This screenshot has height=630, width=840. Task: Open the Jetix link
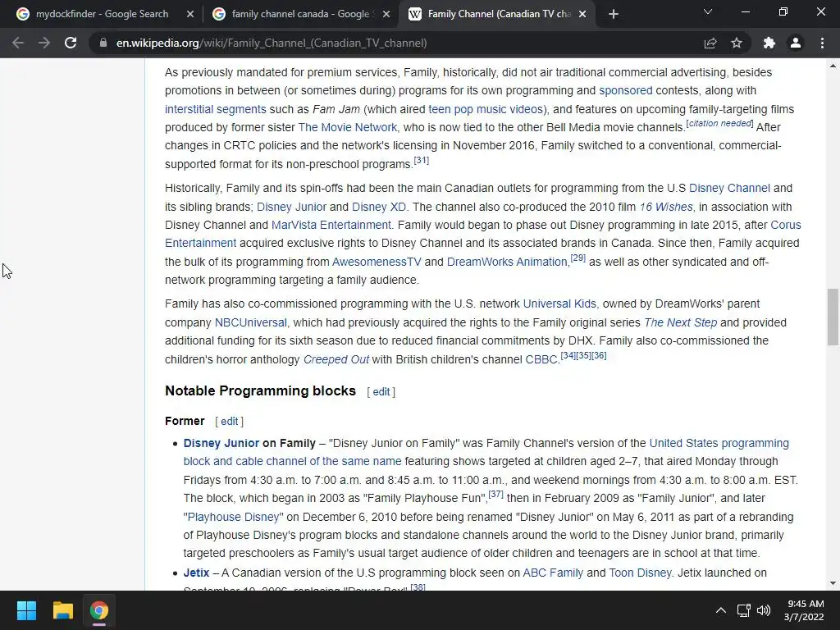tap(196, 573)
